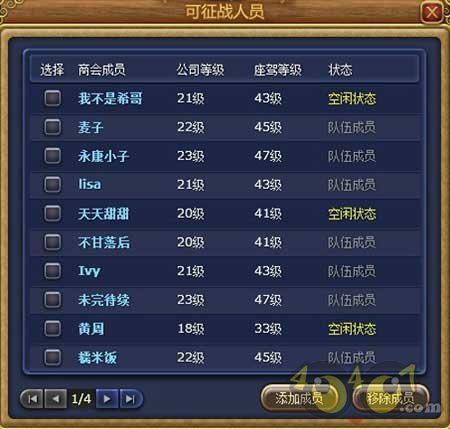Click the 移除成员 button

pyautogui.click(x=390, y=398)
